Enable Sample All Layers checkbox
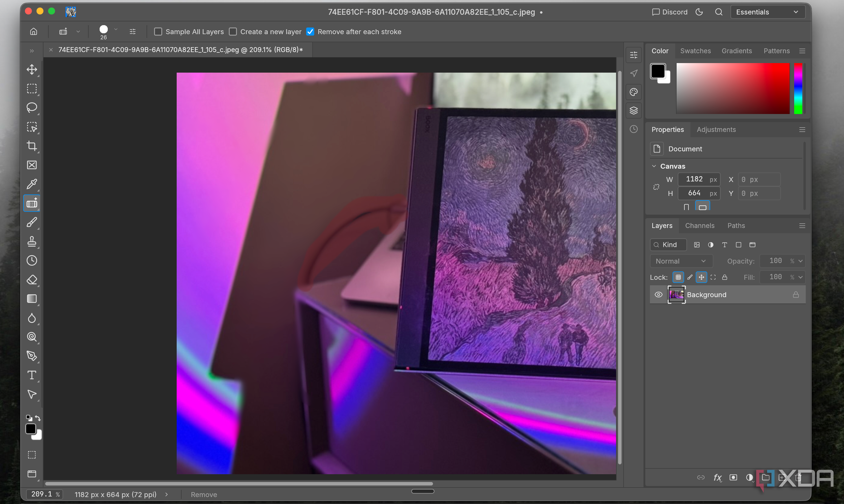This screenshot has width=844, height=504. coord(158,32)
